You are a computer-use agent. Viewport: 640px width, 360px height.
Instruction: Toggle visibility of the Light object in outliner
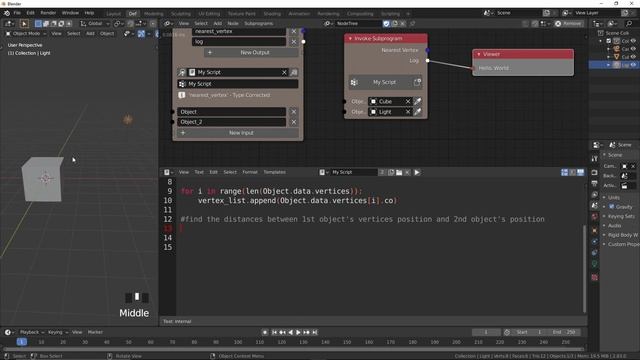click(x=633, y=65)
